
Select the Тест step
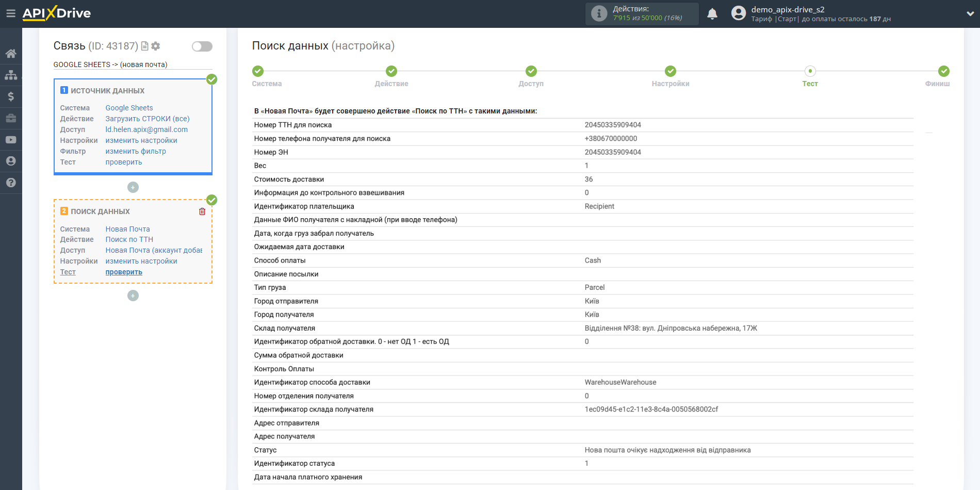tap(810, 71)
